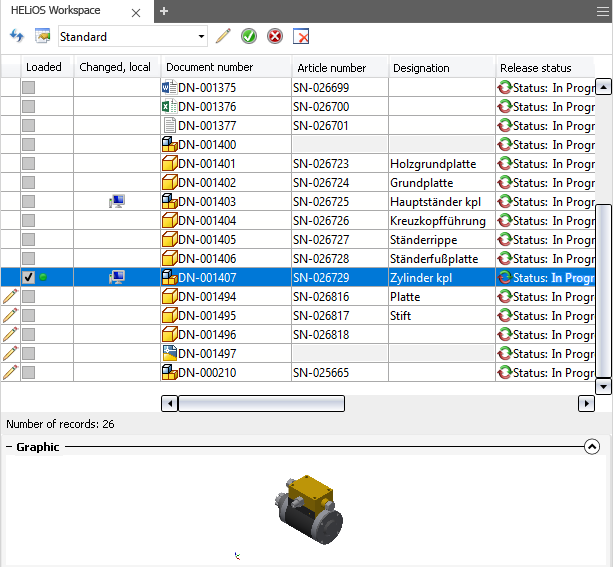Open a new tab with plus button

(164, 11)
